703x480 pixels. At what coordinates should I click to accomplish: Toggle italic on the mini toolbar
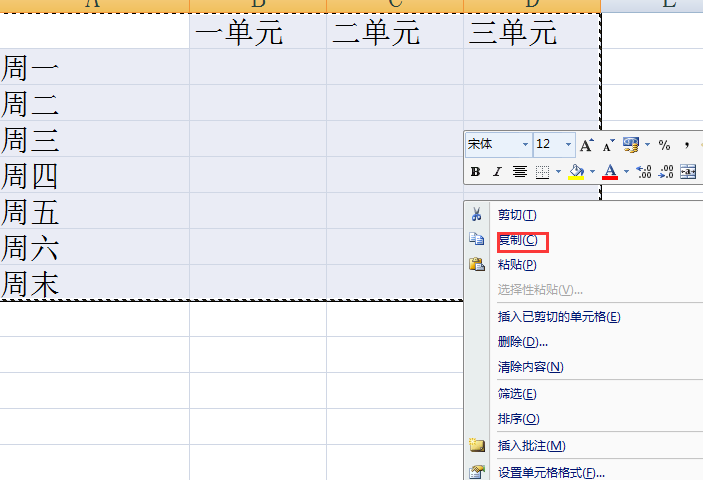497,172
